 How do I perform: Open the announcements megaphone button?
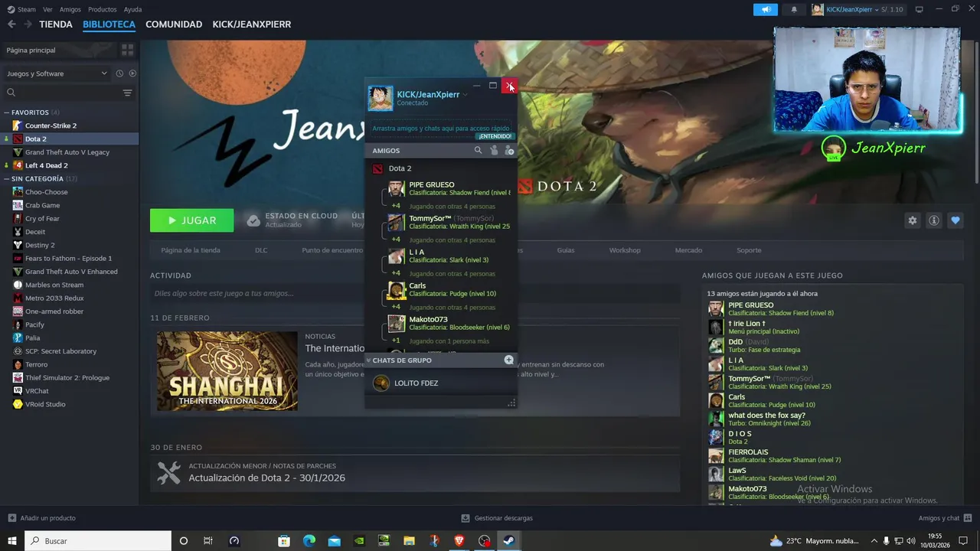(766, 9)
